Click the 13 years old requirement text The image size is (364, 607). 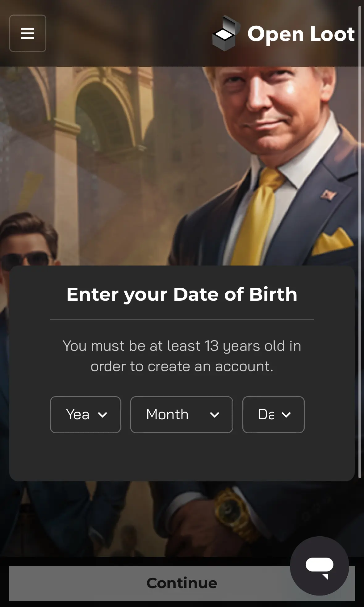[182, 356]
